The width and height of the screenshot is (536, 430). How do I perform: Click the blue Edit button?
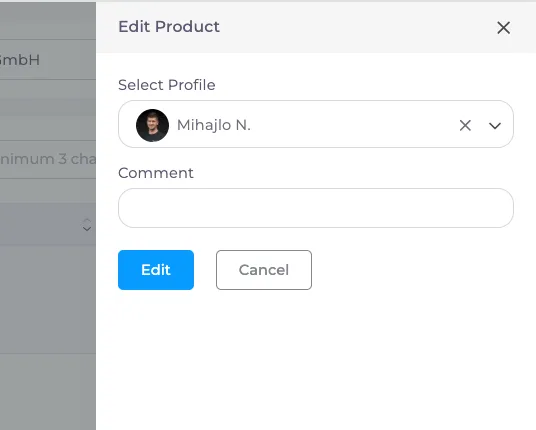(x=156, y=270)
